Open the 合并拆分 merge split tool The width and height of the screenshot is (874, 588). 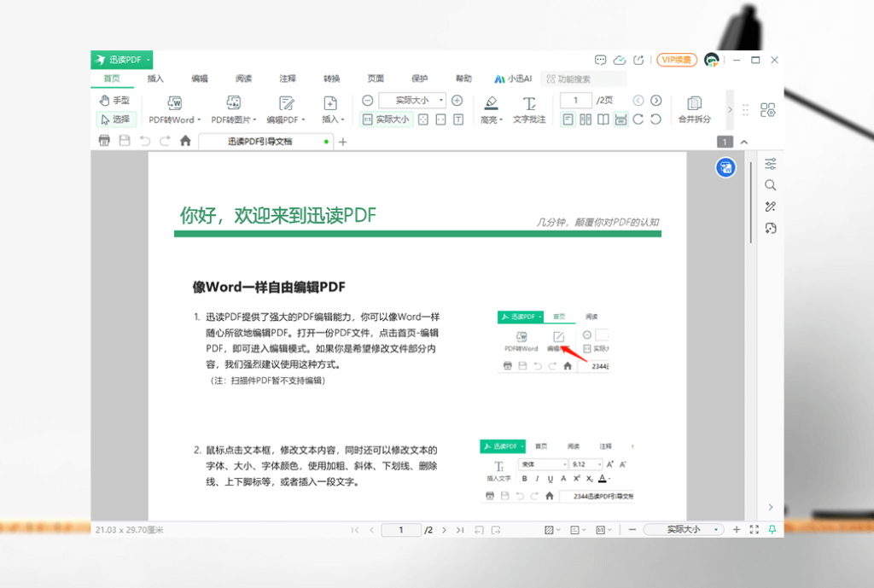694,109
